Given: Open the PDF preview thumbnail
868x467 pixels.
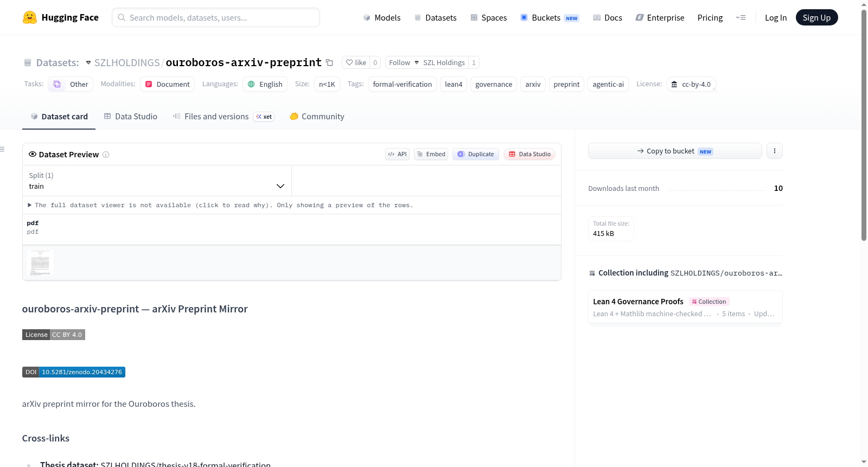Looking at the screenshot, I should pyautogui.click(x=40, y=263).
